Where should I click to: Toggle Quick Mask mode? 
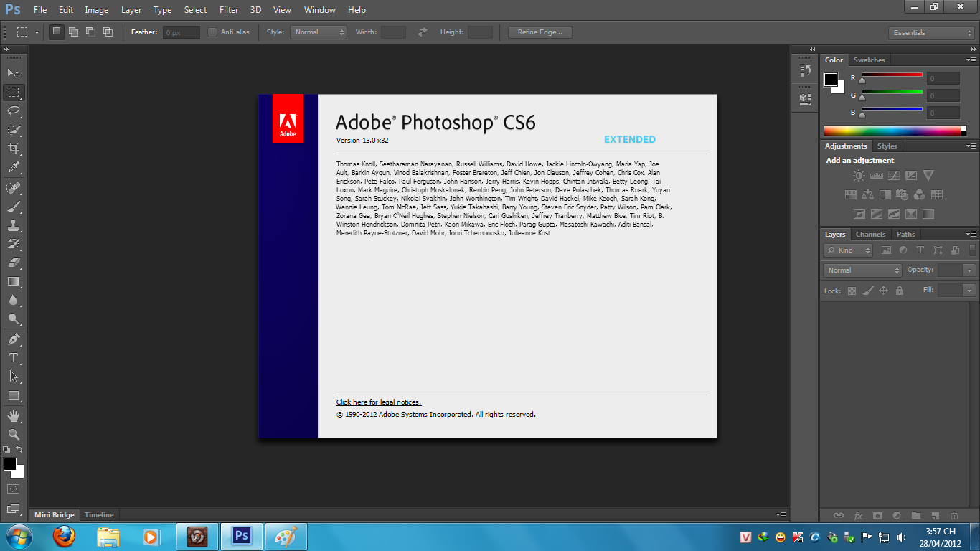click(x=14, y=489)
